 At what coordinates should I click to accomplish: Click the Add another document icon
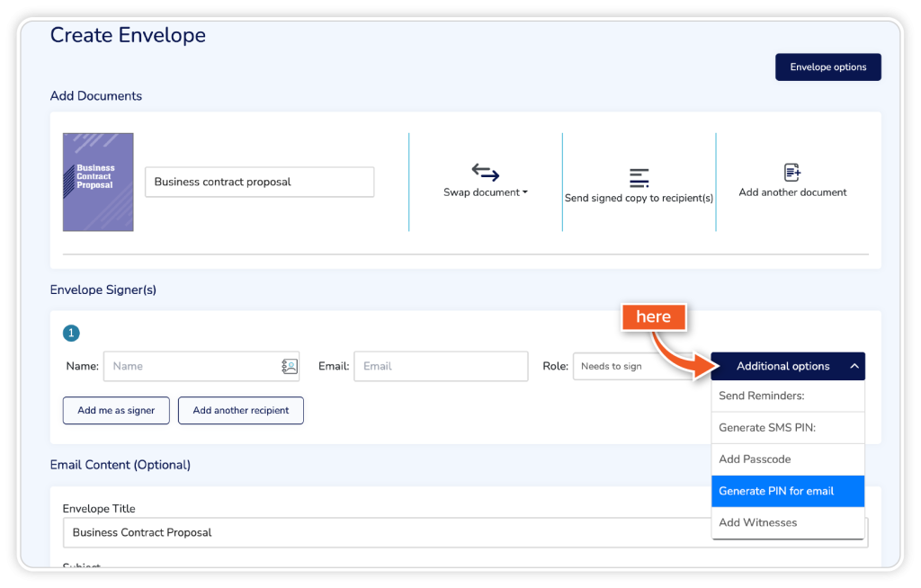tap(792, 173)
